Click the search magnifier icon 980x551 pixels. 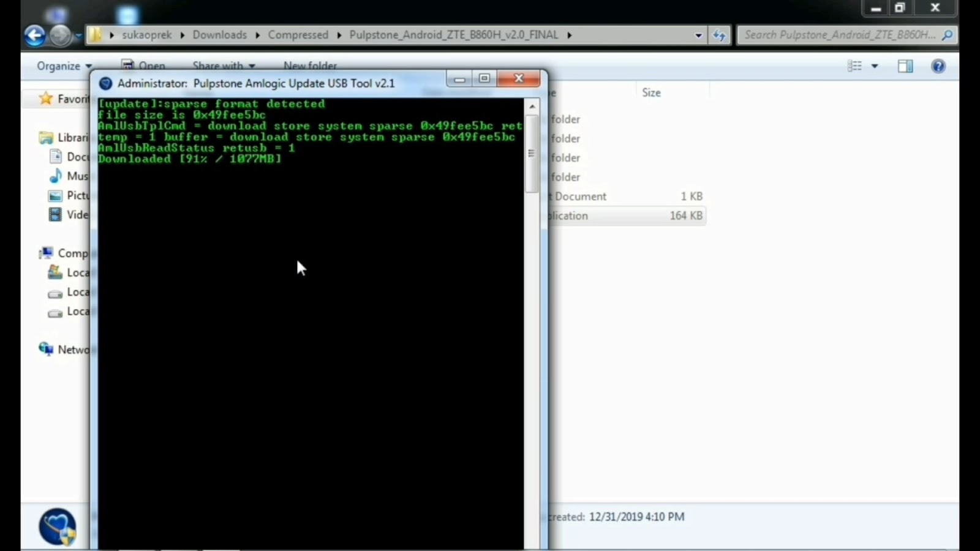coord(947,35)
